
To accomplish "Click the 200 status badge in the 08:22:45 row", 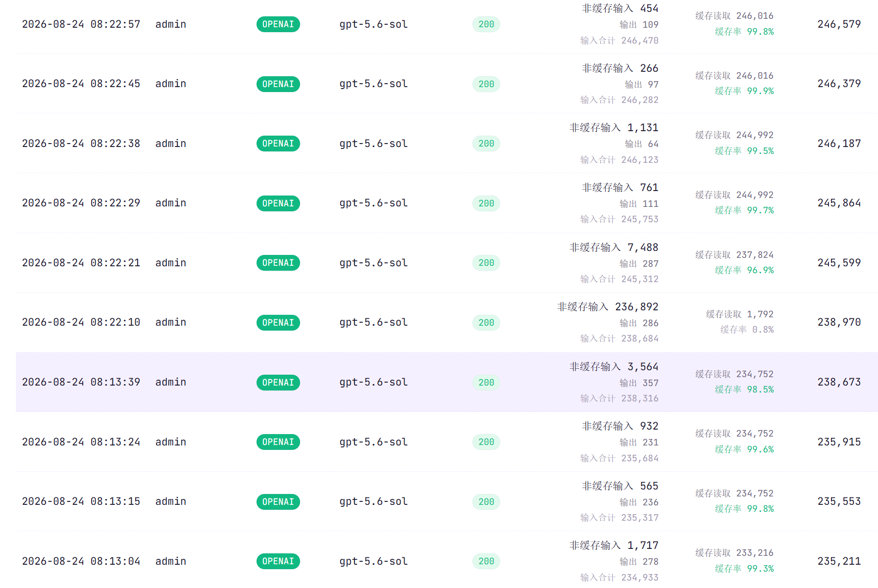I will click(486, 84).
